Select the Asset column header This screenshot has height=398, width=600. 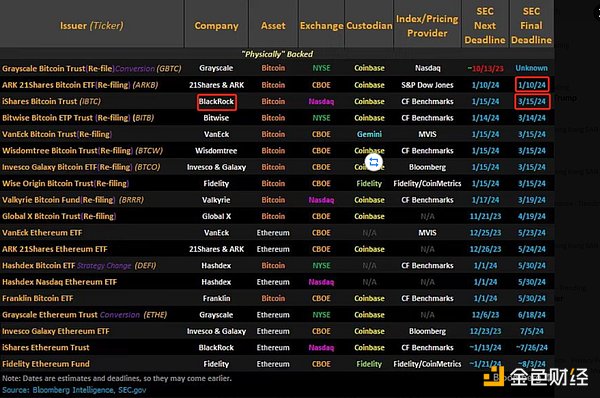point(273,26)
